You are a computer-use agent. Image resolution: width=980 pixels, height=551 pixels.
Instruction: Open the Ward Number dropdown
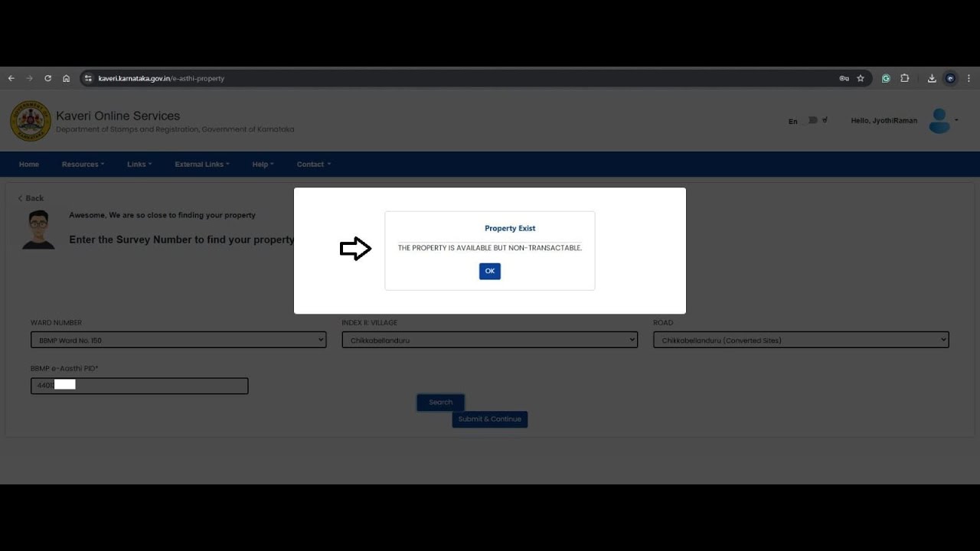tap(178, 340)
